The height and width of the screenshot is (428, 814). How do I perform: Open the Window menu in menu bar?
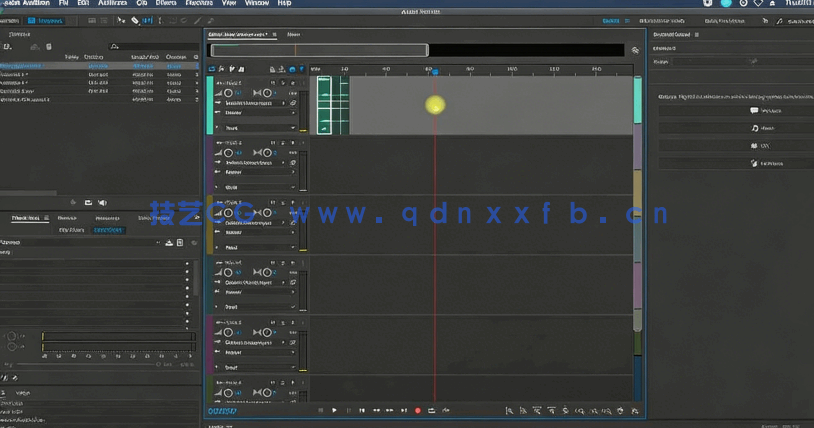click(x=257, y=4)
